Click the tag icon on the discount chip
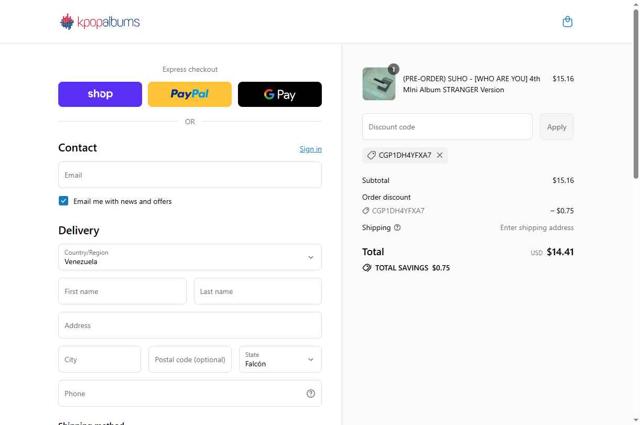Image resolution: width=640 pixels, height=425 pixels. 371,155
